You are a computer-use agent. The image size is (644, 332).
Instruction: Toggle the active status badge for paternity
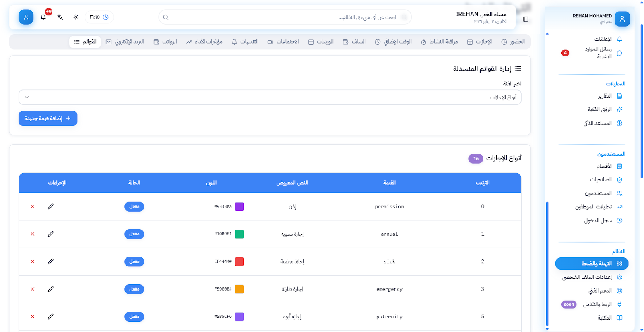[134, 317]
